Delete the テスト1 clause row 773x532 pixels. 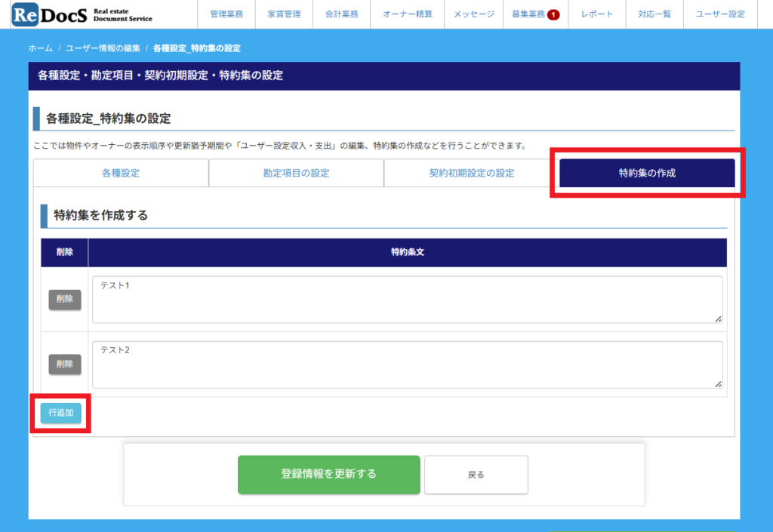[x=65, y=300]
